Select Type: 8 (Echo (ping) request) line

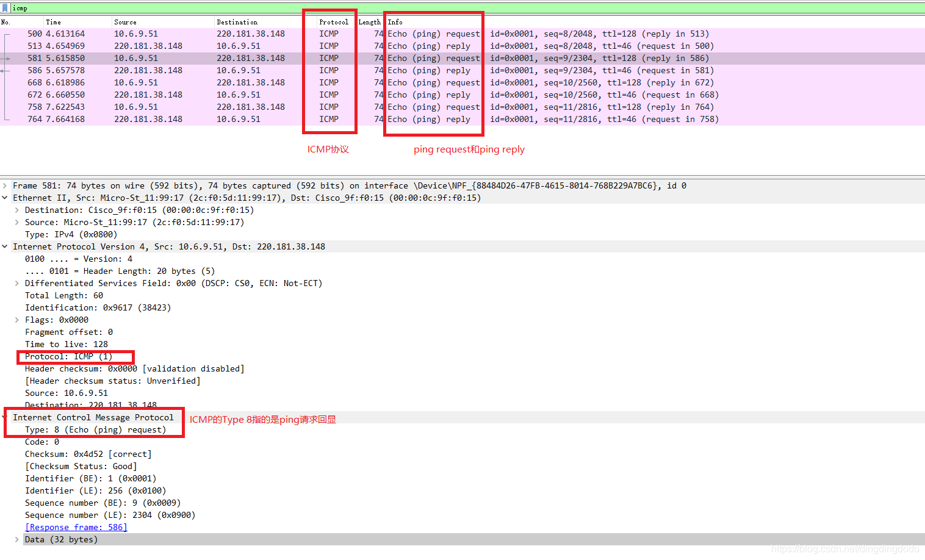pyautogui.click(x=95, y=429)
